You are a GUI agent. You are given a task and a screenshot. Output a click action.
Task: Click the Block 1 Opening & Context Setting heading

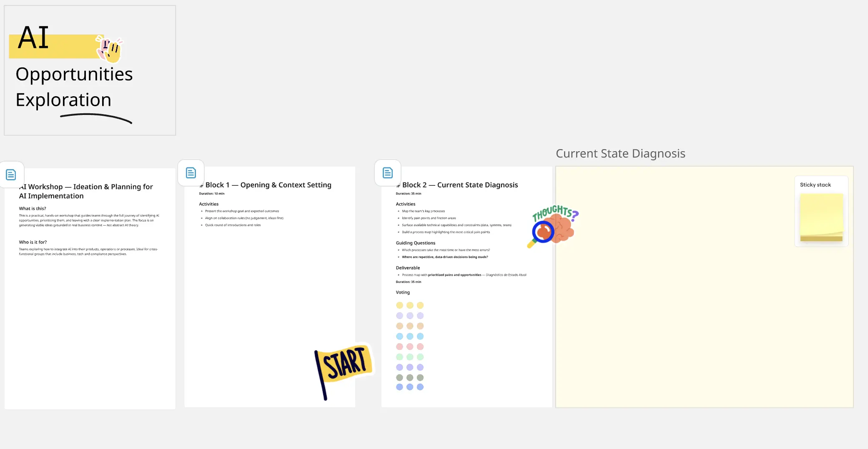[x=268, y=185]
